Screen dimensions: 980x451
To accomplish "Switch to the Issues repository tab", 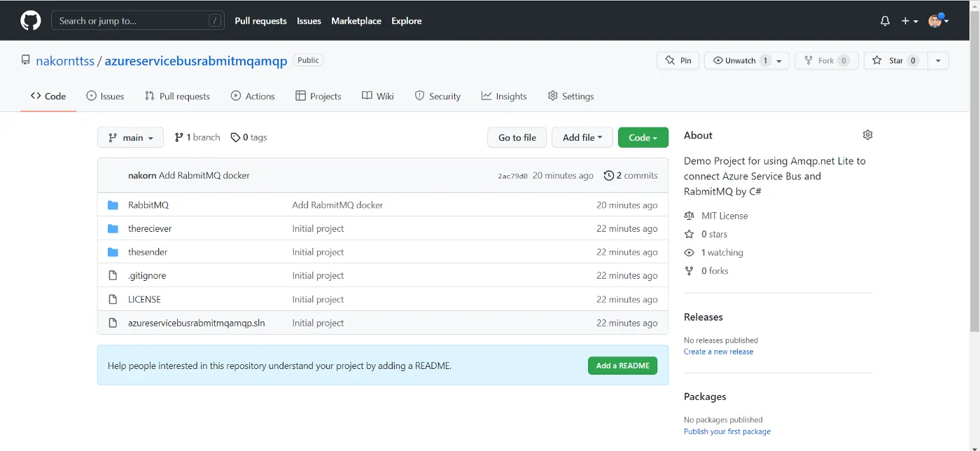I will (x=105, y=96).
